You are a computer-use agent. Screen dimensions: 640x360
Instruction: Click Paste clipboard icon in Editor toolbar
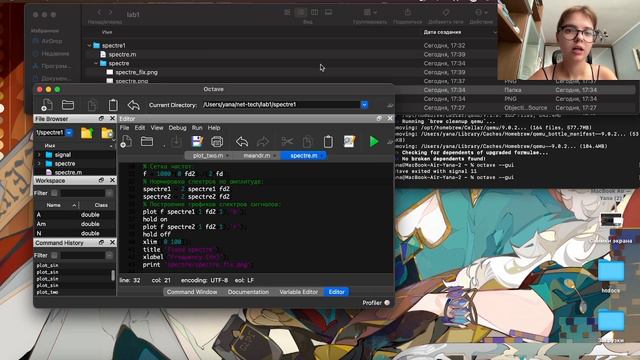328,142
